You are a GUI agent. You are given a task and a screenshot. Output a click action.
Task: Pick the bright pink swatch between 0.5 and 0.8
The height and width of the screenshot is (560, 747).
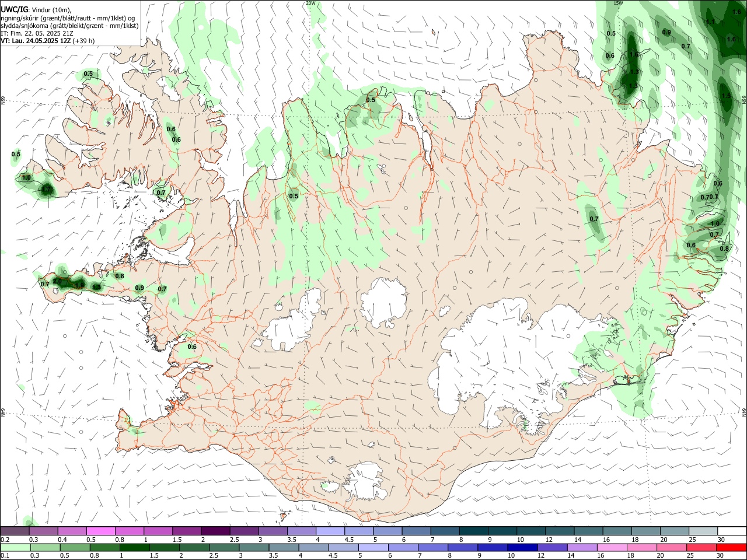click(x=100, y=531)
